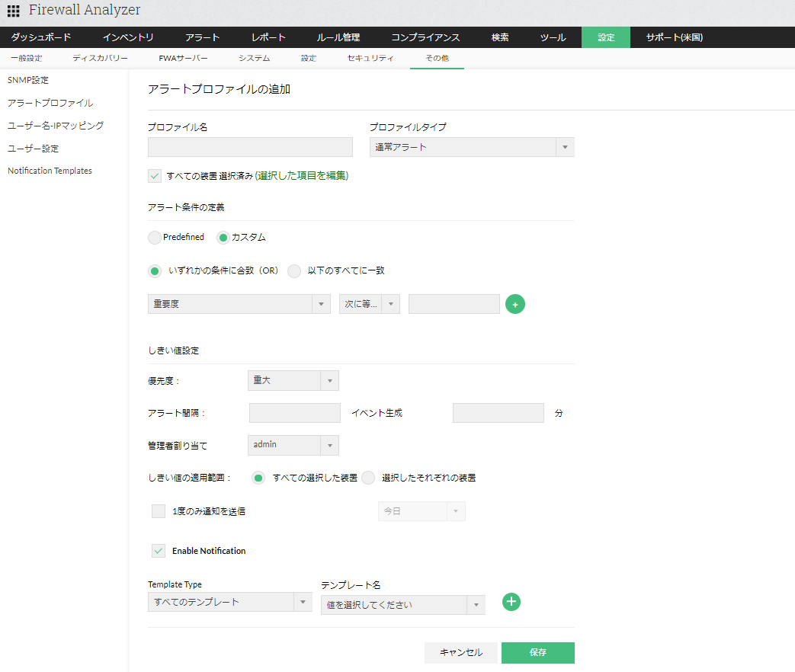Focus the condition value field beside 次に等...
Screen dimensions: 795x672
pos(454,304)
